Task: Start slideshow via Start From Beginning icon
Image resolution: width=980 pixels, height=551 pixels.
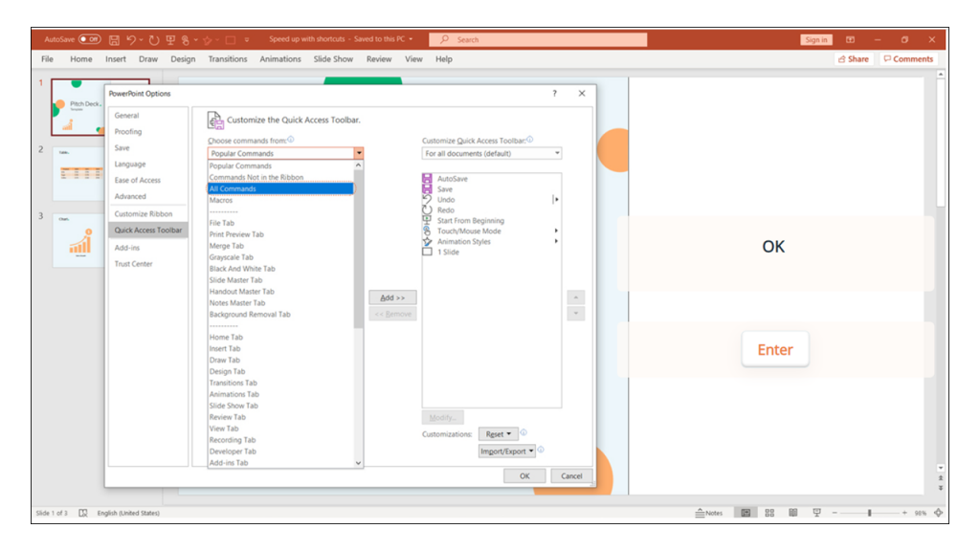Action: pyautogui.click(x=168, y=39)
